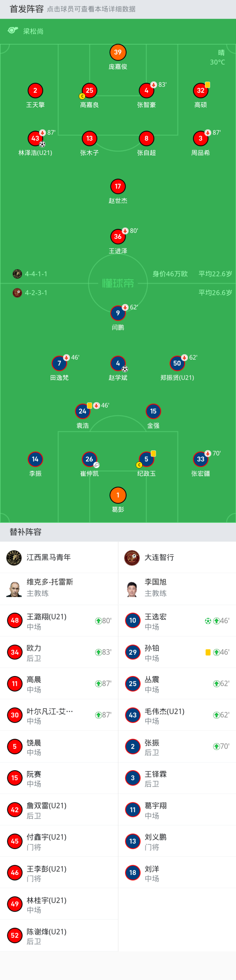This screenshot has height=980, width=236.
Task: Tap 4-4-1-1 formation team logo
Action: coord(17,274)
